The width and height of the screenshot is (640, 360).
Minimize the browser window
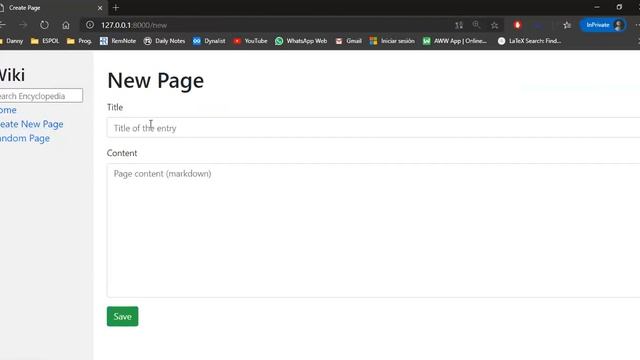[597, 7]
